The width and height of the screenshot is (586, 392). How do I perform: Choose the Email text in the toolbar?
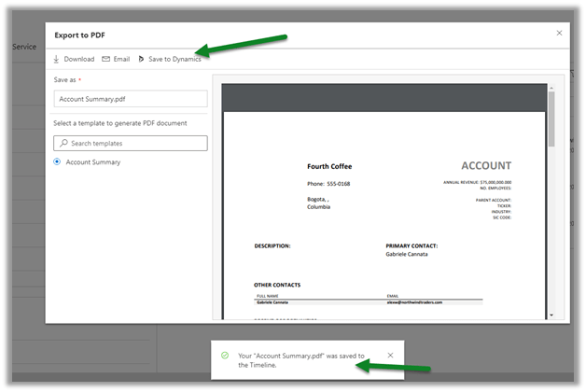pos(121,59)
